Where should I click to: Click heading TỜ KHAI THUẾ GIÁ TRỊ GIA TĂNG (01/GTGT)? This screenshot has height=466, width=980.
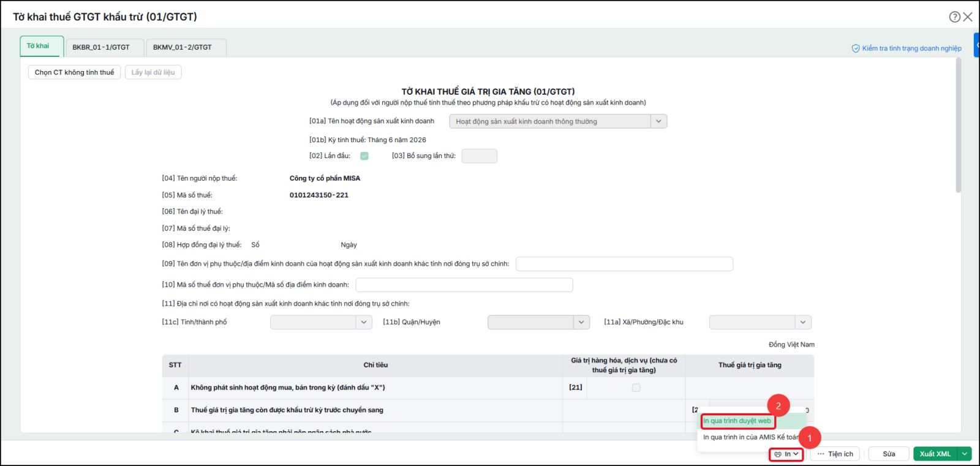coord(488,92)
